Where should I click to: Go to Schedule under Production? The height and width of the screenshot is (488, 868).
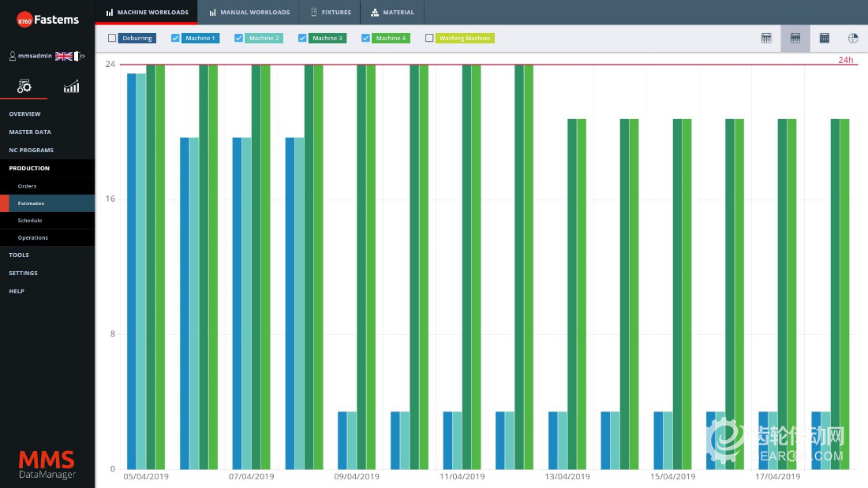click(x=30, y=221)
